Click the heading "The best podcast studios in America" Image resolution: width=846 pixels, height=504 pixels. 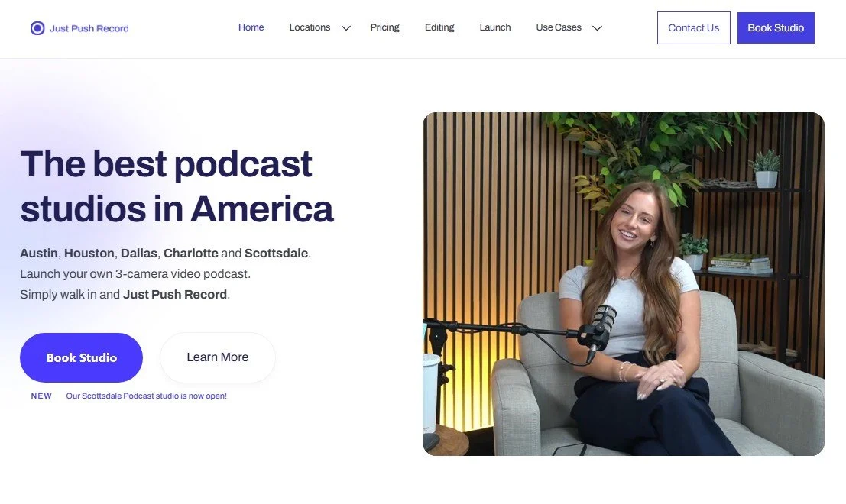[177, 186]
